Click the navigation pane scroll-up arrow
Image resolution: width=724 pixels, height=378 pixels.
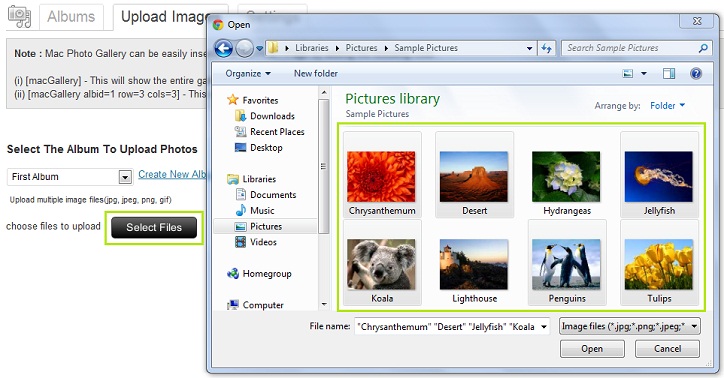pyautogui.click(x=324, y=93)
